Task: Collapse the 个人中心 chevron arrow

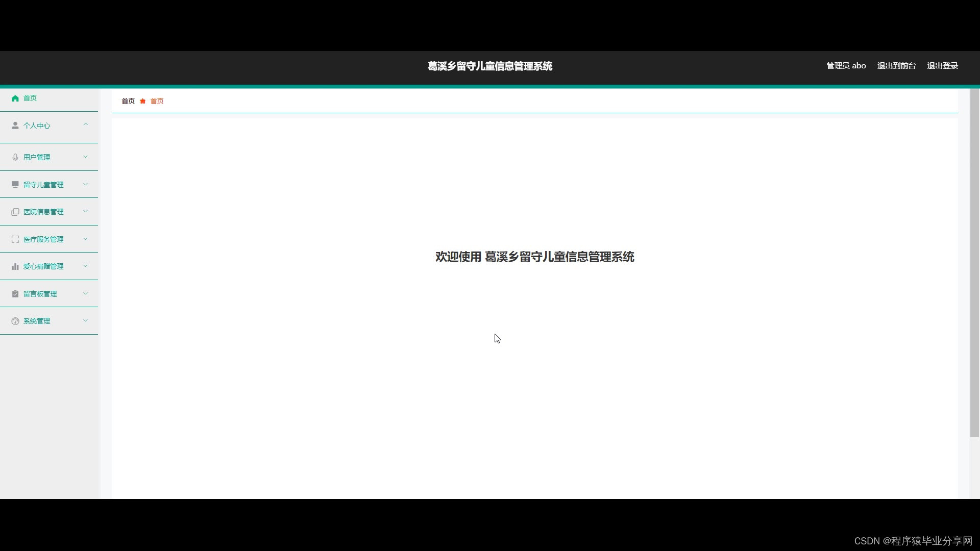Action: click(x=85, y=124)
